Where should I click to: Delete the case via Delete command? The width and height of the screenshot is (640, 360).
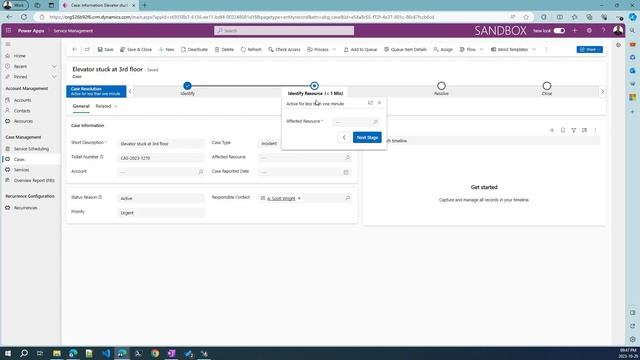pyautogui.click(x=224, y=49)
